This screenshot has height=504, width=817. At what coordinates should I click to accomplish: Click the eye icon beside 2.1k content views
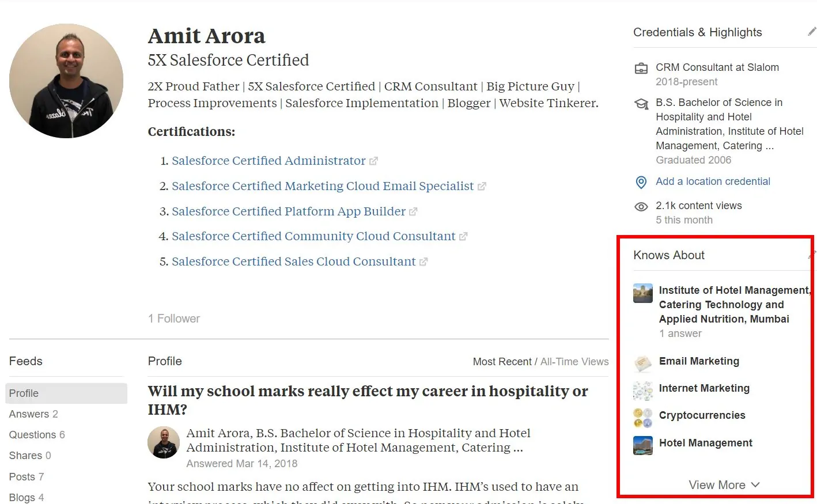point(641,206)
